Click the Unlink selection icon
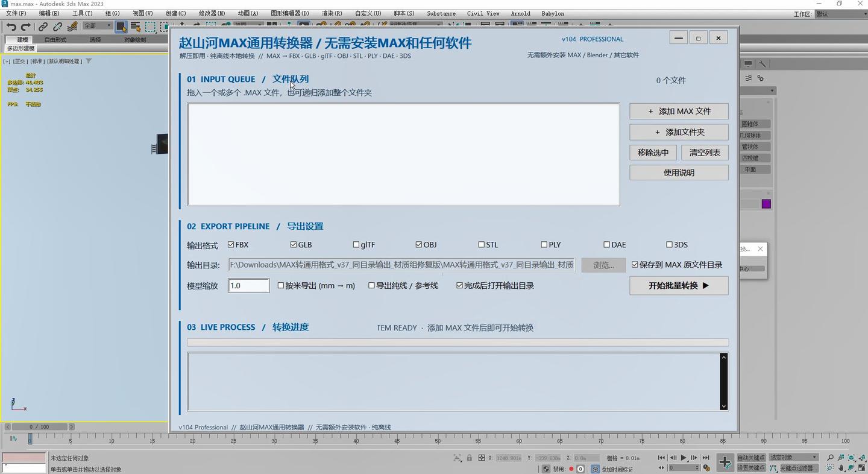The image size is (868, 474). 57,27
